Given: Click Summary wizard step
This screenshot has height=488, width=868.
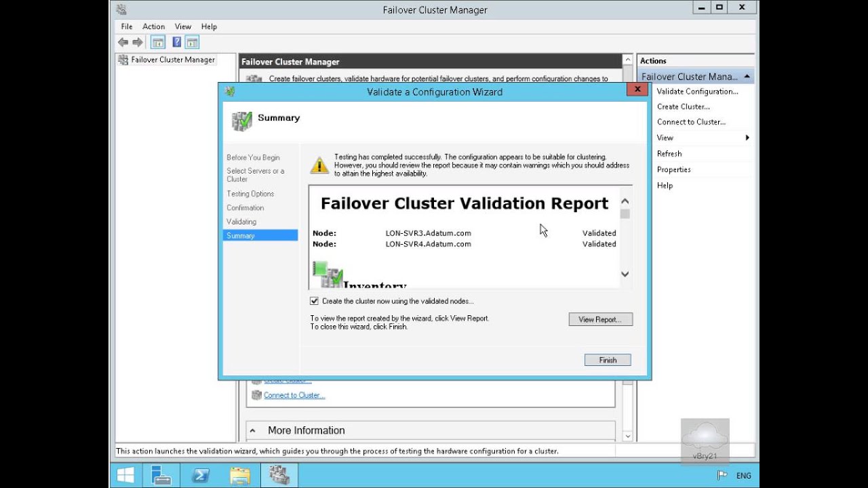Looking at the screenshot, I should [x=260, y=235].
